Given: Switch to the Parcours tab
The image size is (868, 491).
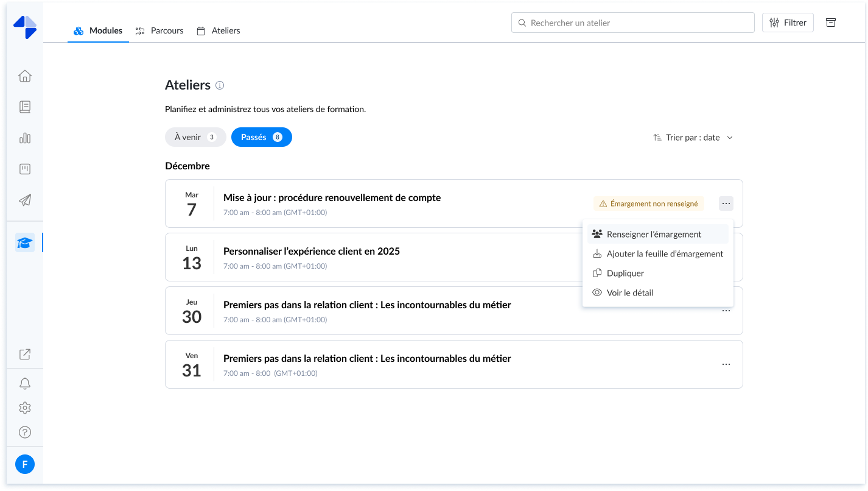Looking at the screenshot, I should point(159,30).
